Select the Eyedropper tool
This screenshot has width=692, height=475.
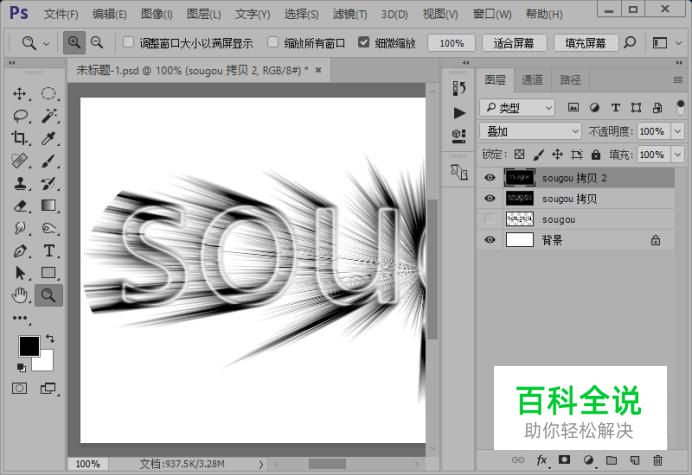tap(48, 138)
